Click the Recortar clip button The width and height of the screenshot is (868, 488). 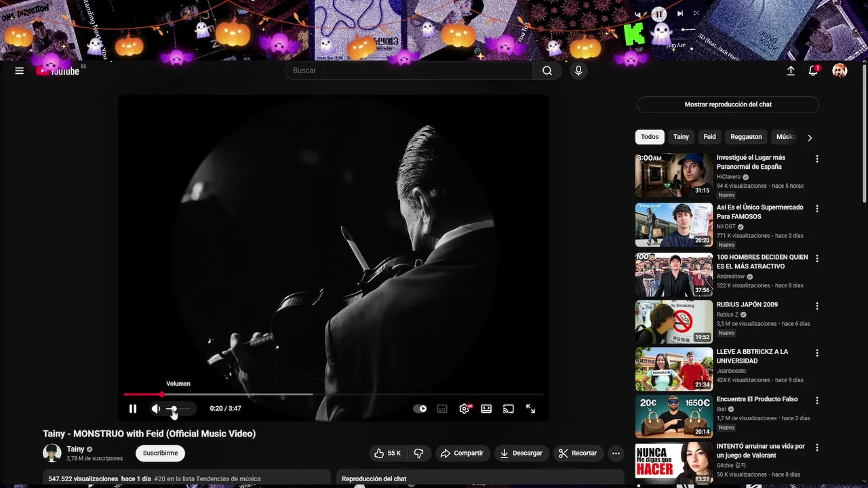(578, 453)
